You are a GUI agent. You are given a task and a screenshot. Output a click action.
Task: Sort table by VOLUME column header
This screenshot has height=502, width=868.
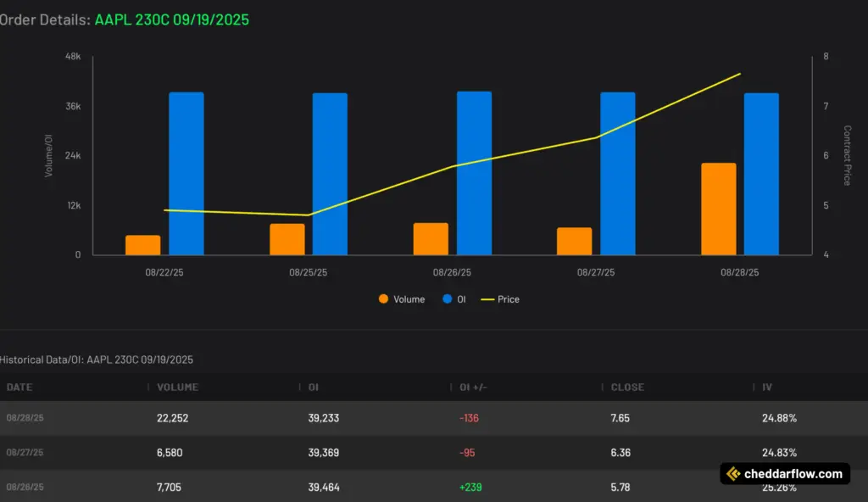pos(177,388)
